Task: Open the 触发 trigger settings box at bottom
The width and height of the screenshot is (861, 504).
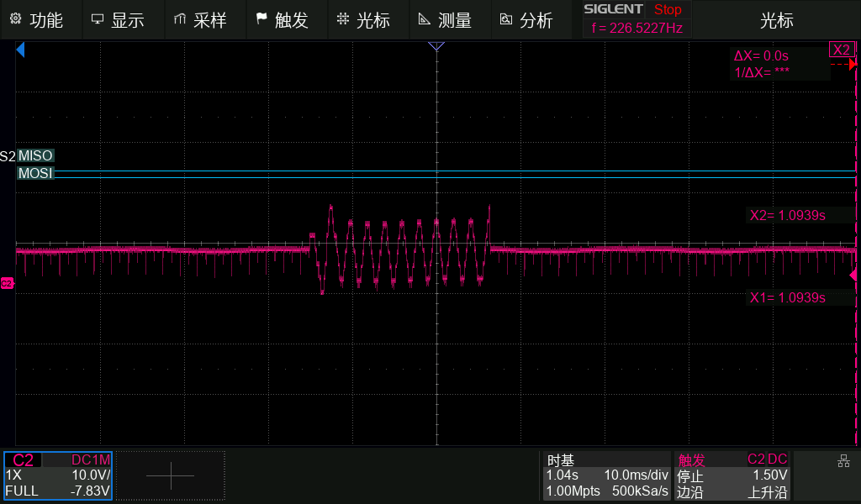Action: click(732, 475)
